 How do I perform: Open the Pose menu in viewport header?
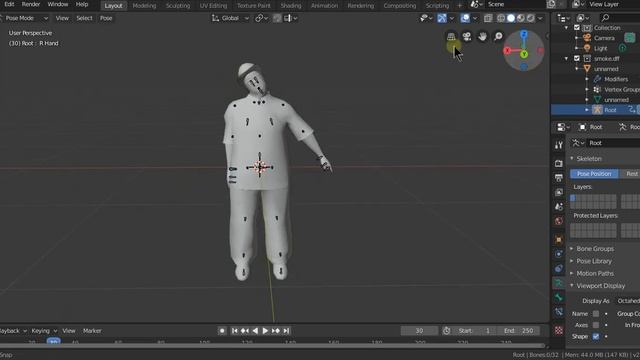click(106, 18)
